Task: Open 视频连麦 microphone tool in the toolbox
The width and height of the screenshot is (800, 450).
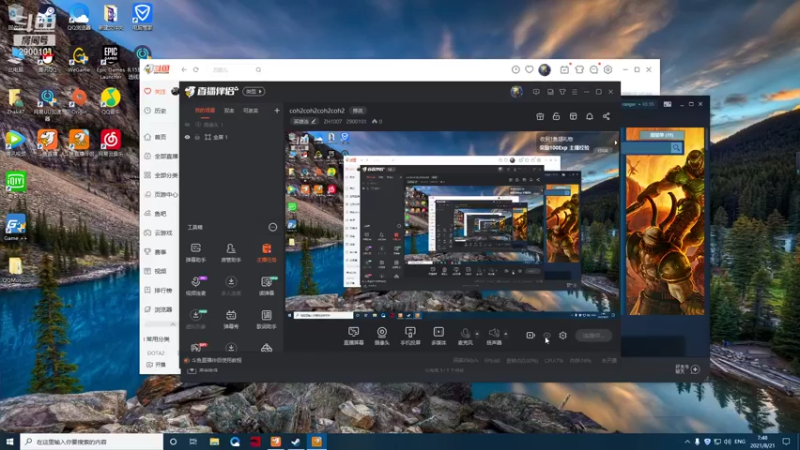Action: [x=195, y=286]
